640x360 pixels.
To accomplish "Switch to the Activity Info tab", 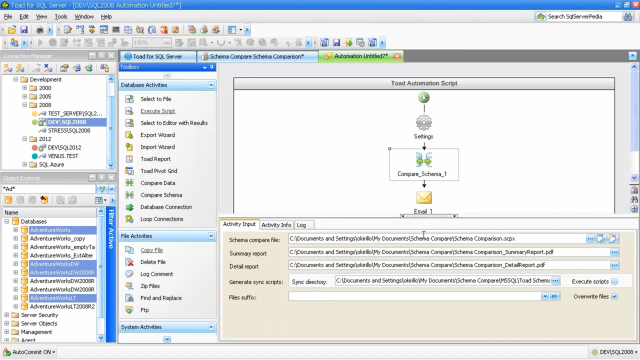I will click(276, 225).
